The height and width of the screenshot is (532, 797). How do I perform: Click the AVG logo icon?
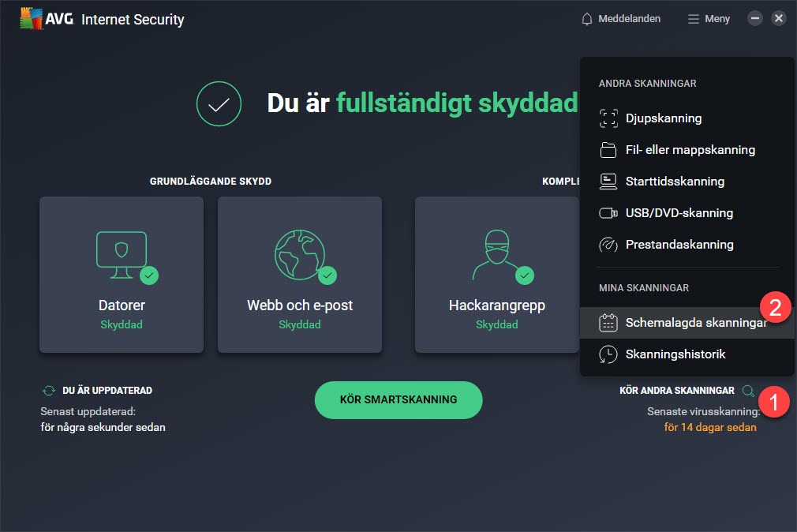[31, 18]
